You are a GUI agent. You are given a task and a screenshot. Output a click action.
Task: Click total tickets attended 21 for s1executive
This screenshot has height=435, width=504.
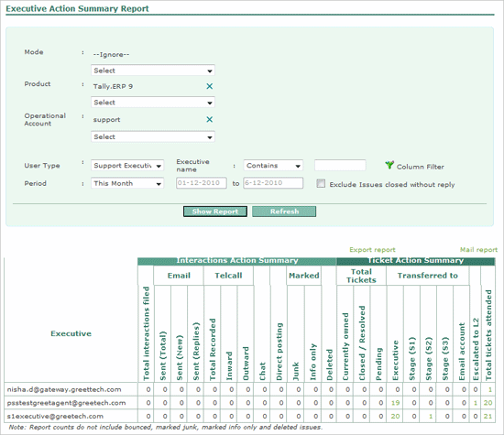pyautogui.click(x=488, y=417)
